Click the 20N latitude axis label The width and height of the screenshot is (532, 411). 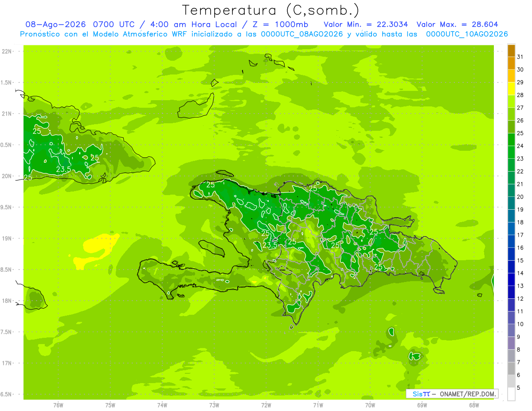click(x=7, y=176)
